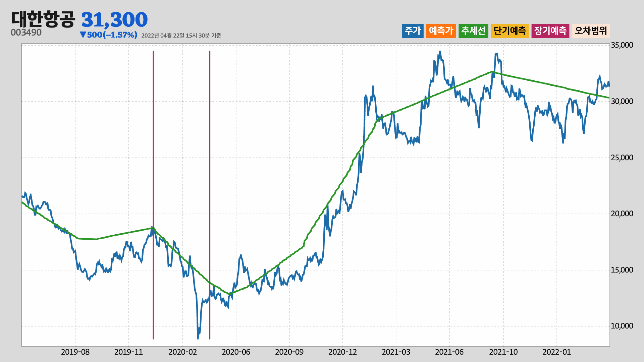Click the 오차범위 legend box
Viewport: 644px width, 362px height.
(x=591, y=31)
